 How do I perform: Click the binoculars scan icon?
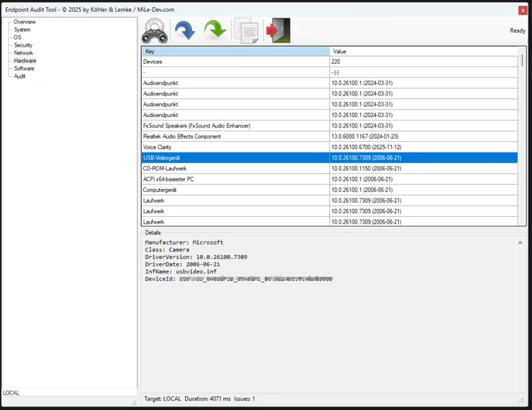tap(154, 31)
